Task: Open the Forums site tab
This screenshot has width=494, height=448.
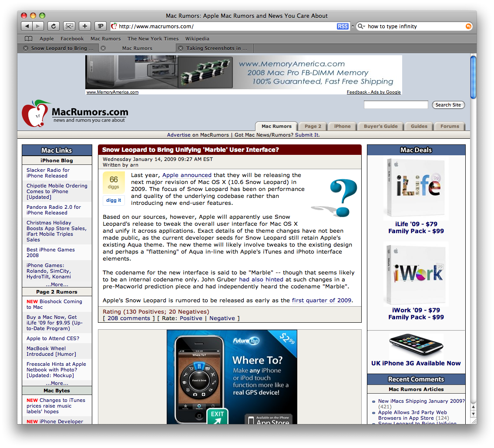Action: pyautogui.click(x=450, y=126)
